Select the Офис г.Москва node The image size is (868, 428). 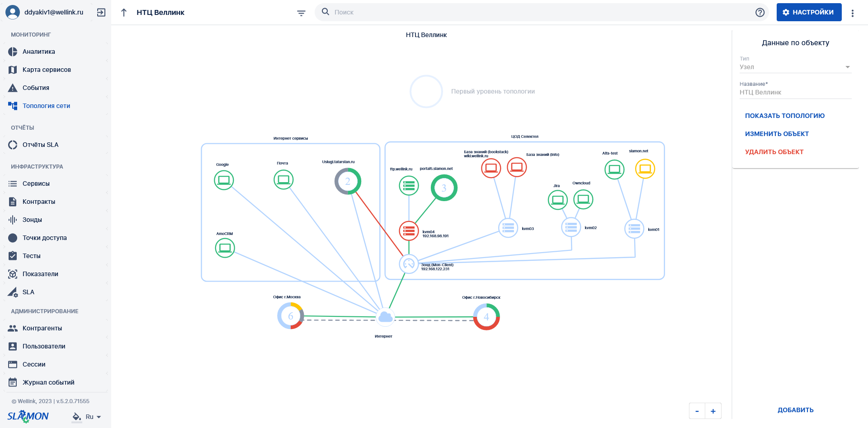tap(290, 316)
